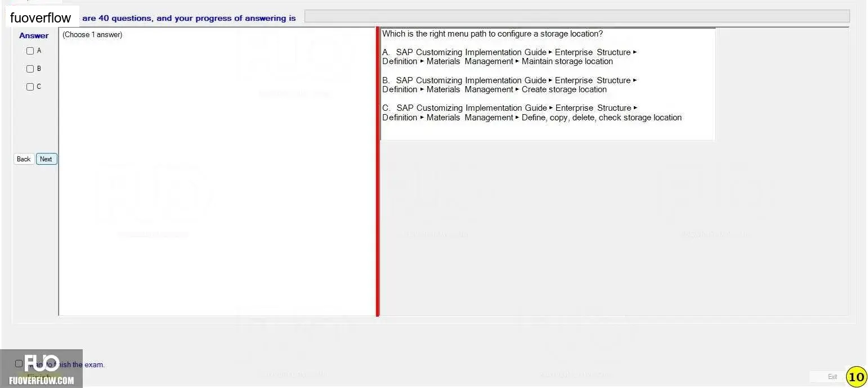Check answer option B checkbox
This screenshot has width=868, height=388.
point(30,69)
